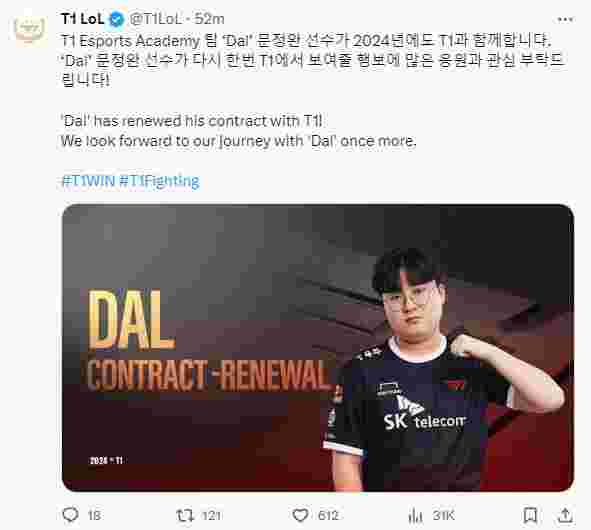The height and width of the screenshot is (530, 591).
Task: Click the share upload icon
Action: (565, 515)
